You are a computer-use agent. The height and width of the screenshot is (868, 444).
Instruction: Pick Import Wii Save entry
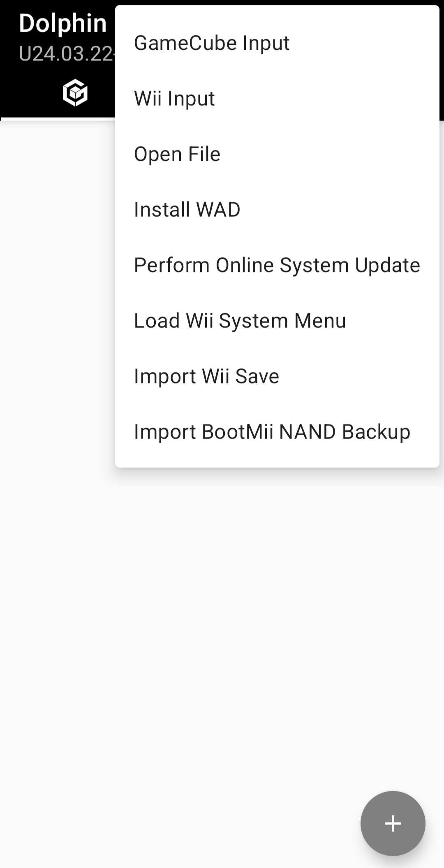tap(206, 376)
